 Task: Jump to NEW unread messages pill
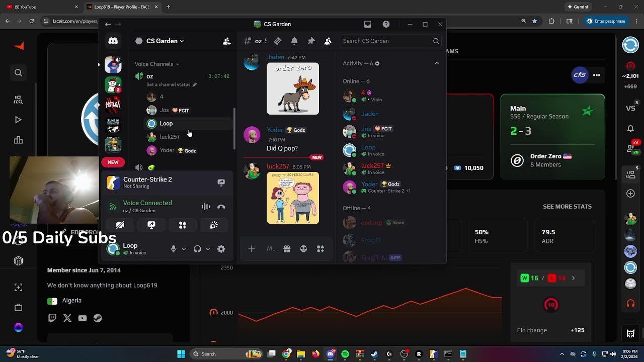click(113, 162)
